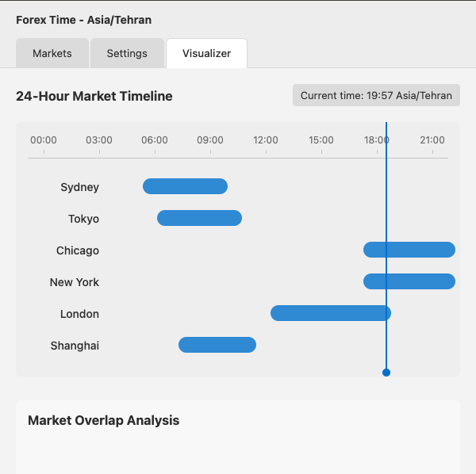Click the current time indicator dot
The height and width of the screenshot is (474, 476).
click(x=386, y=373)
